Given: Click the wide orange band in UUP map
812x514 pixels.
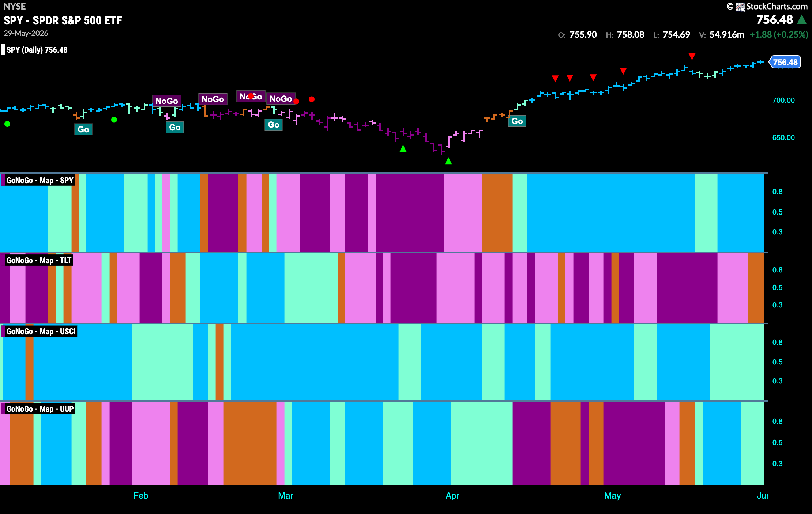Looking at the screenshot, I should tap(250, 443).
